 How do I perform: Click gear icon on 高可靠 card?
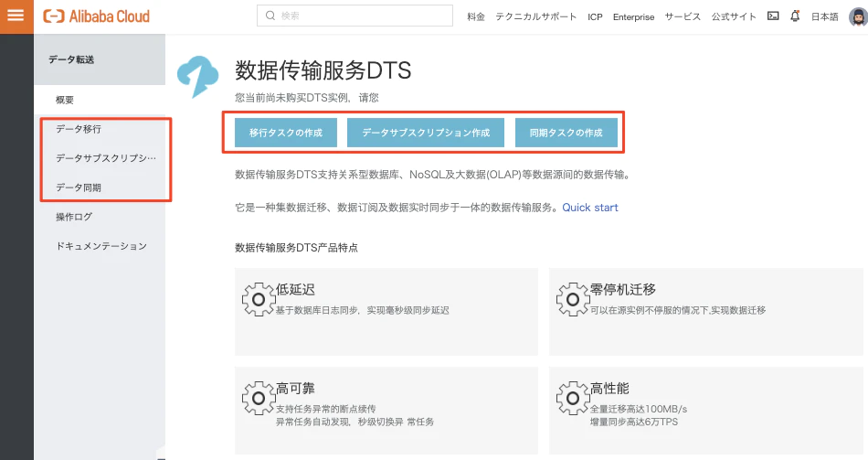click(x=259, y=398)
